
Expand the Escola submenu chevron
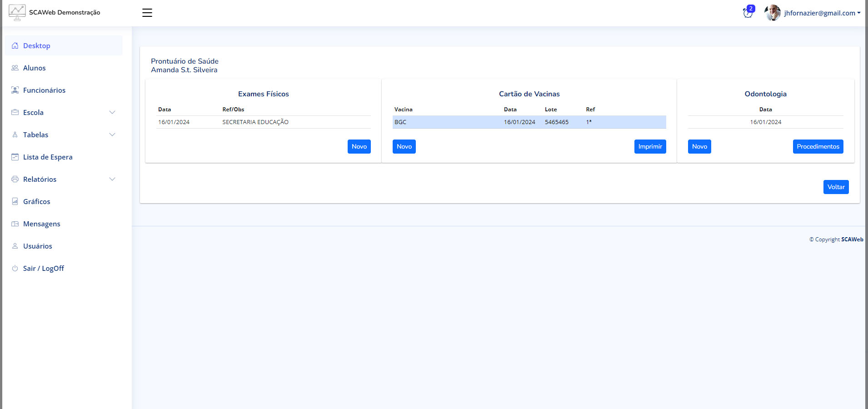coord(112,113)
